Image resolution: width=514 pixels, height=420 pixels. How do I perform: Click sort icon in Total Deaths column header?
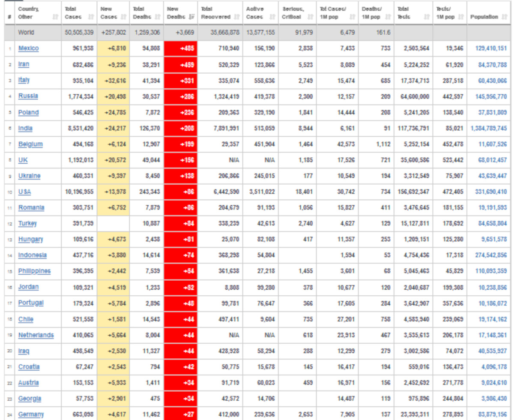tap(158, 17)
